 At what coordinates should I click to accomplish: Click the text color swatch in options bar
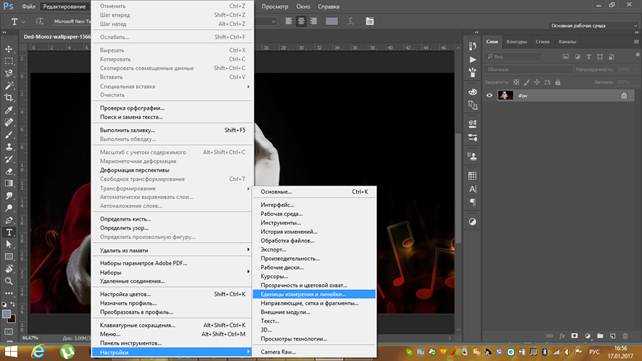click(x=332, y=21)
